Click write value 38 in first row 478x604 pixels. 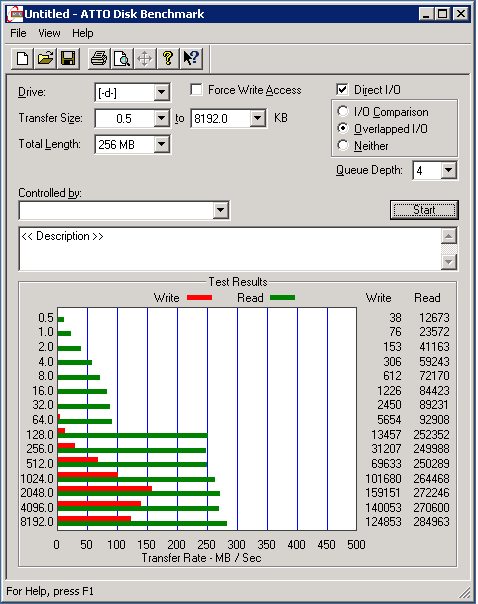395,318
